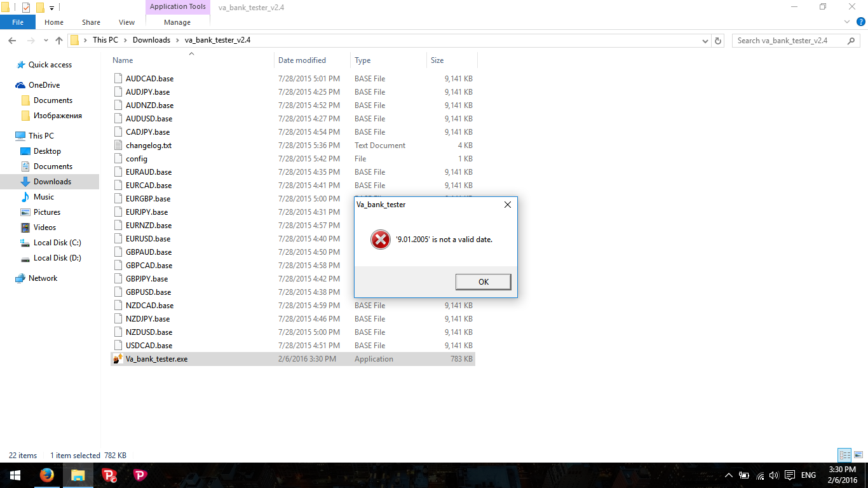Switch to the View ribbon tab
868x488 pixels.
(x=126, y=22)
